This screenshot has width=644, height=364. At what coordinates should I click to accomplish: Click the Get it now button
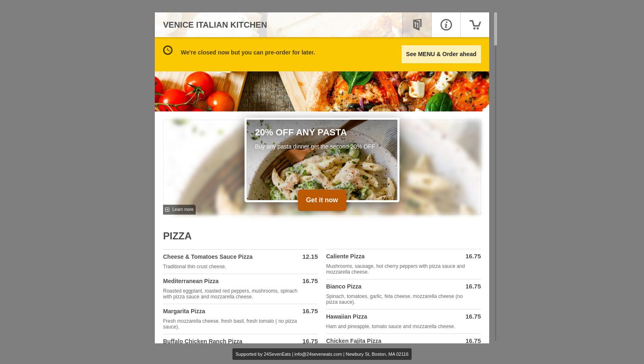tap(322, 200)
